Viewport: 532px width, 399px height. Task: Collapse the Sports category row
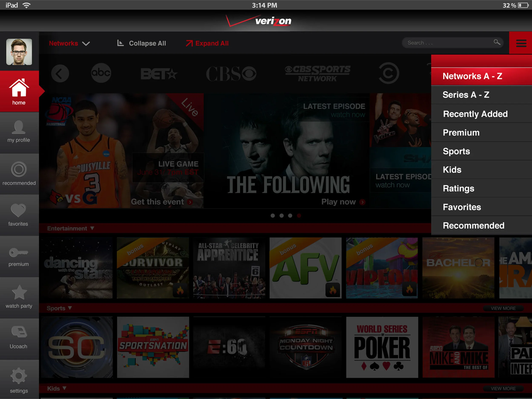[70, 308]
